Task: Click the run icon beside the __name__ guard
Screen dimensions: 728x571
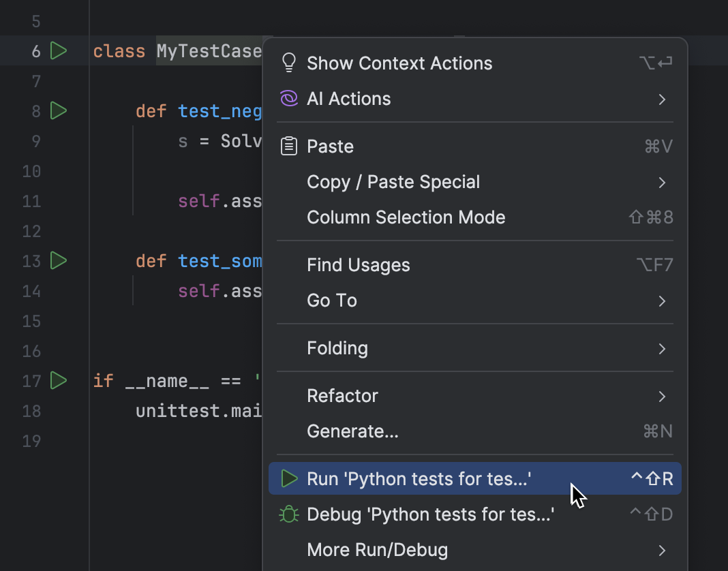Action: point(59,381)
